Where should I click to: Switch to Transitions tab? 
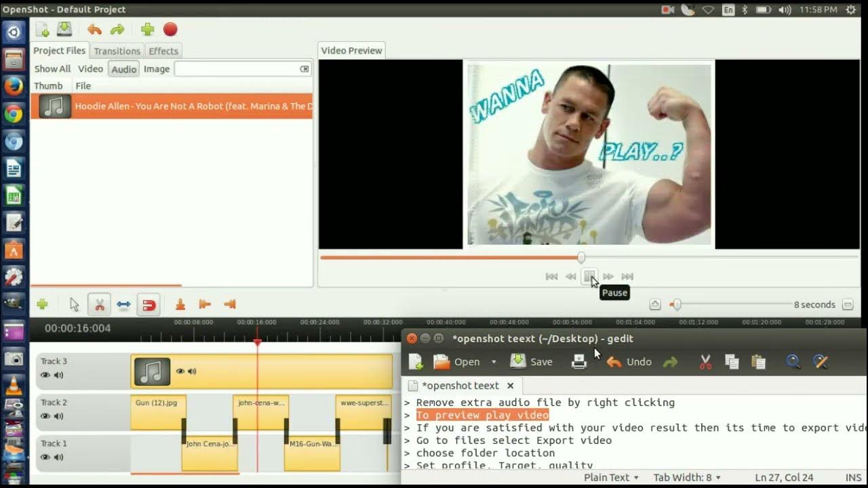click(x=117, y=51)
